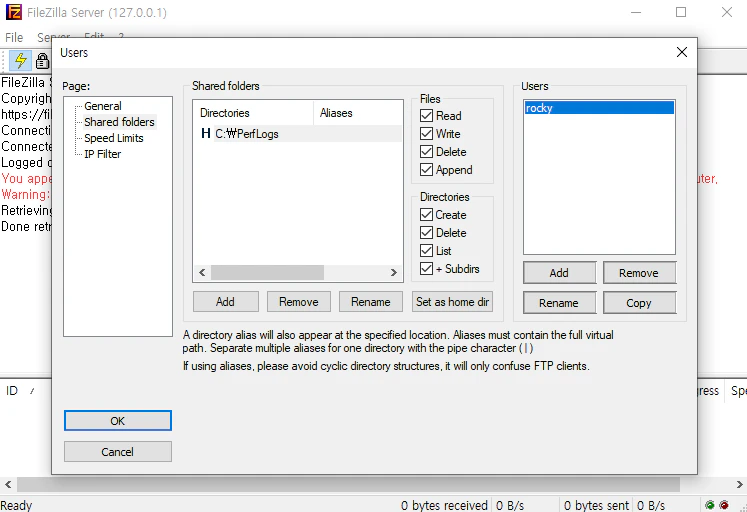Toggle the + Subdirs checkbox
This screenshot has height=512, width=747.
point(426,269)
